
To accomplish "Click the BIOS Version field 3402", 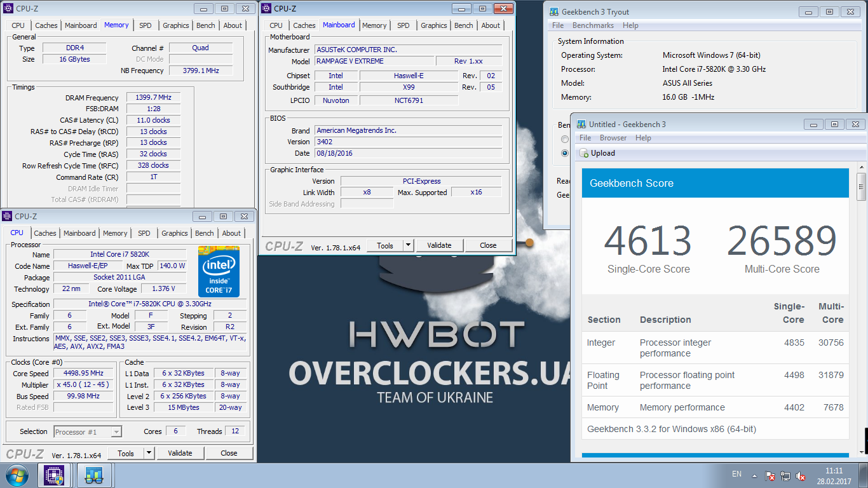I will click(x=409, y=142).
